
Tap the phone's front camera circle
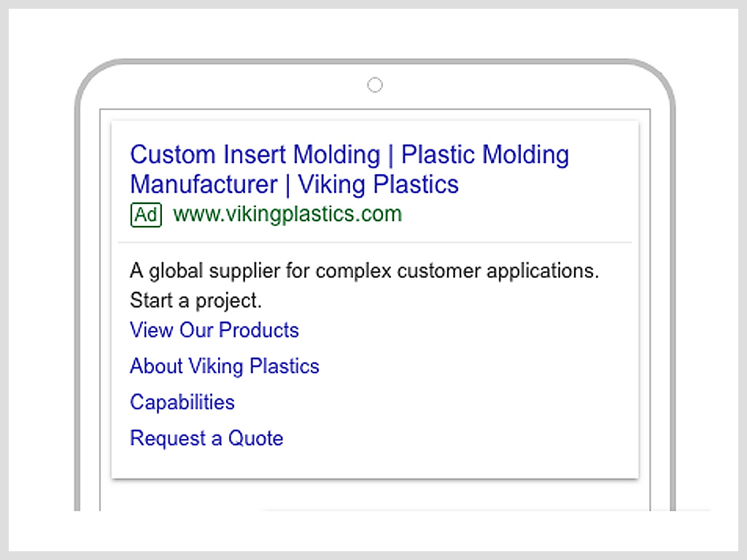(375, 85)
